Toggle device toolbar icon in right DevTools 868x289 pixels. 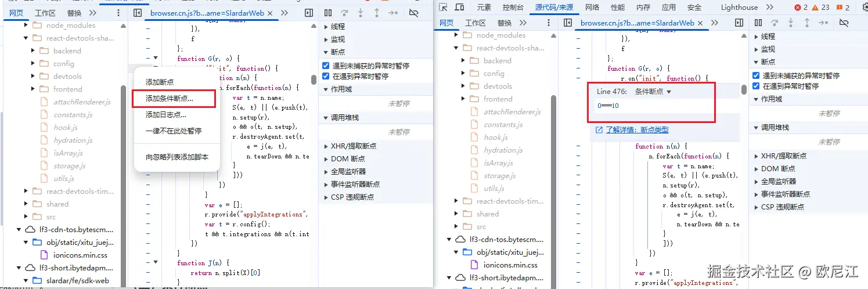(x=459, y=8)
